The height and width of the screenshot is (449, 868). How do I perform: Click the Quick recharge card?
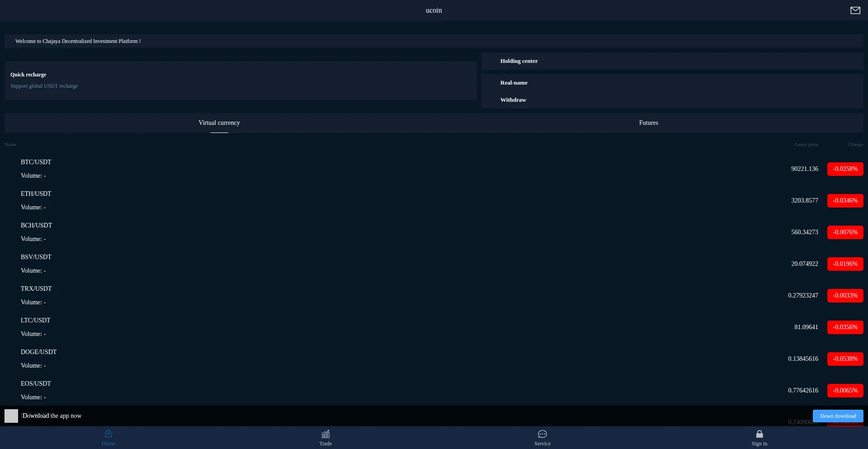tap(240, 80)
